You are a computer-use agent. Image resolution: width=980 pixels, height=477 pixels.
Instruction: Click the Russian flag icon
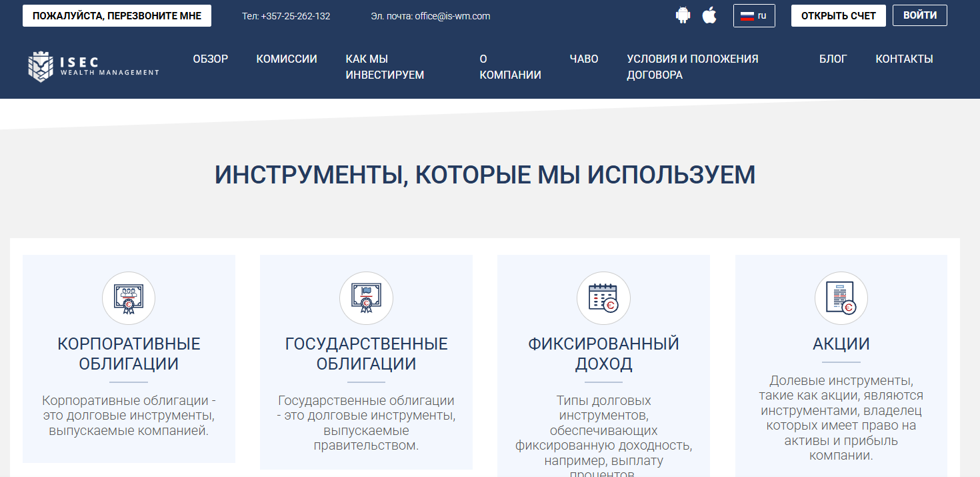[747, 15]
